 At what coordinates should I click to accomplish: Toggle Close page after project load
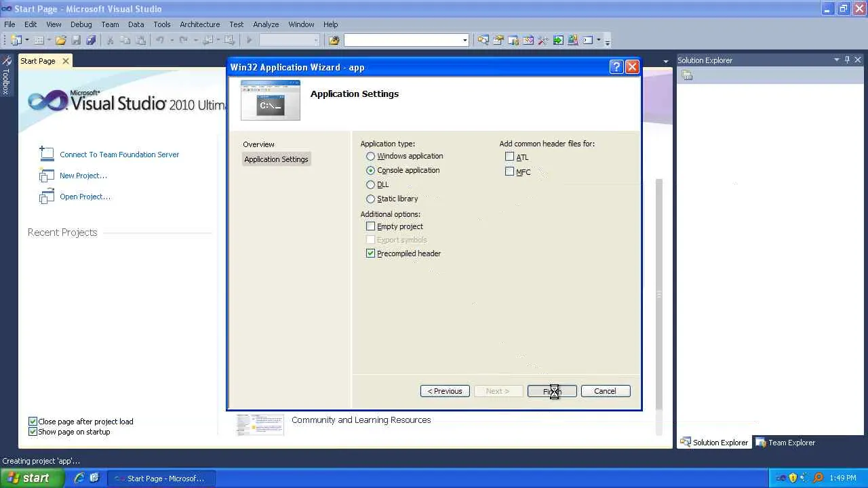point(33,422)
